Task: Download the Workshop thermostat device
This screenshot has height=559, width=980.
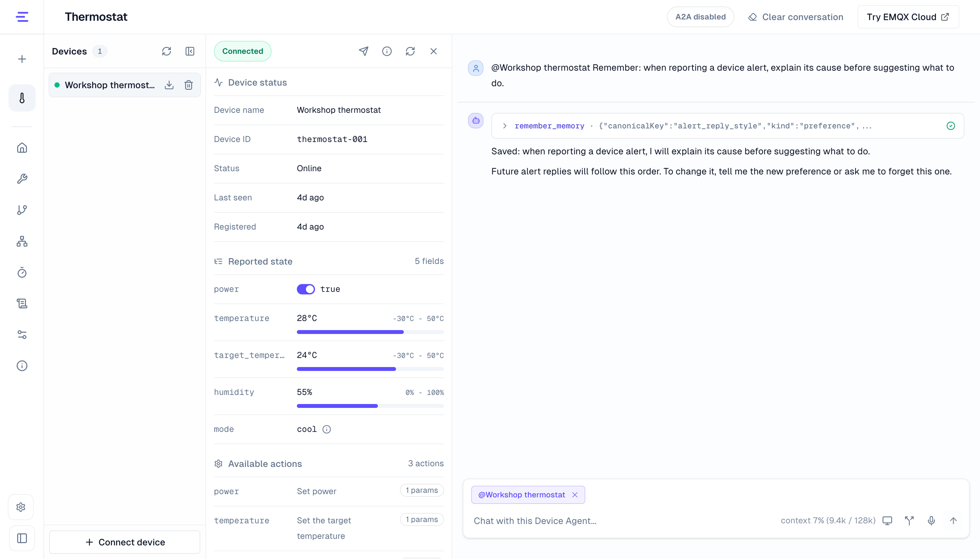Action: 169,85
